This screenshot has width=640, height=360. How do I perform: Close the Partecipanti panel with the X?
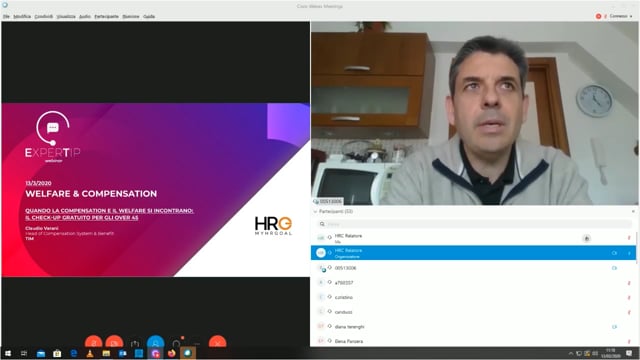[x=633, y=211]
